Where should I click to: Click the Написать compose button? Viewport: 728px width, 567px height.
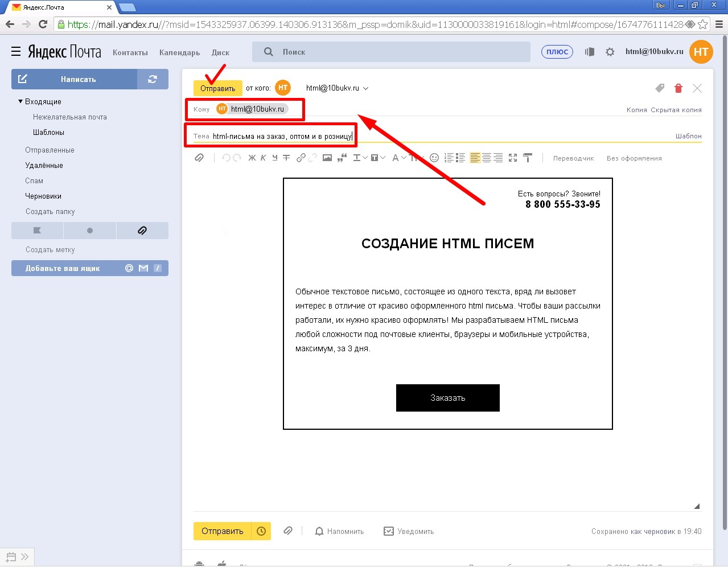[x=74, y=79]
